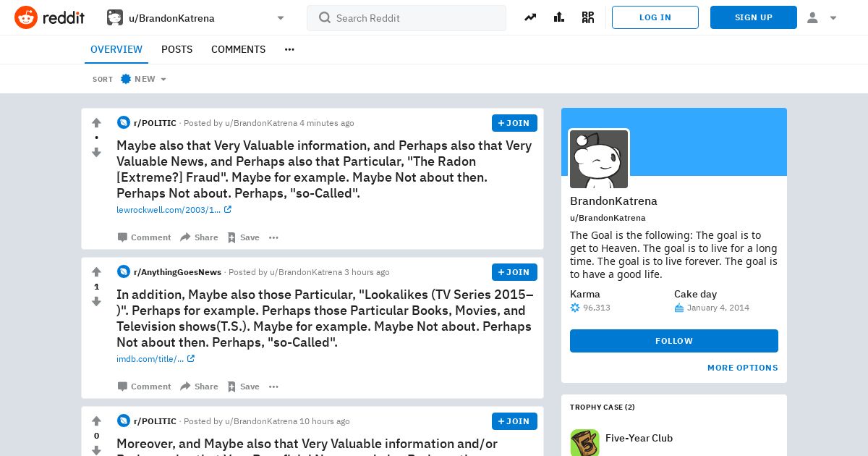Click the '3 hours ago' timestamp
This screenshot has width=868, height=456.
(x=367, y=272)
